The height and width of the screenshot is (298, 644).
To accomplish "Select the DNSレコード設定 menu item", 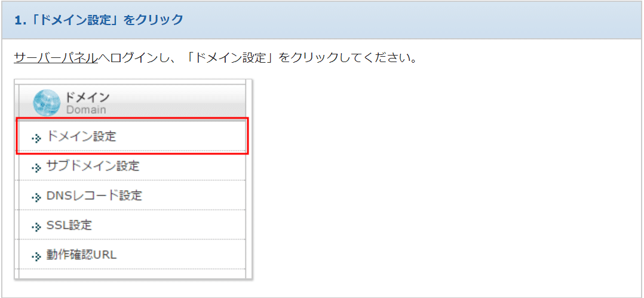I will [x=94, y=196].
